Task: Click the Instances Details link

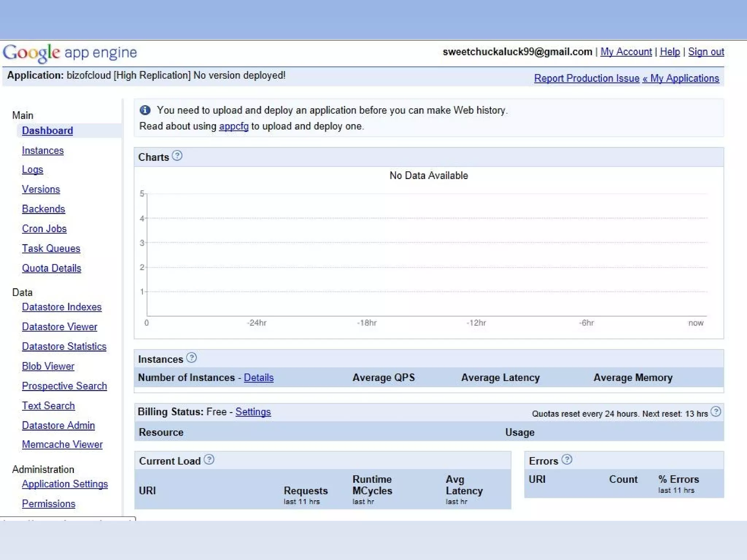Action: [x=259, y=378]
